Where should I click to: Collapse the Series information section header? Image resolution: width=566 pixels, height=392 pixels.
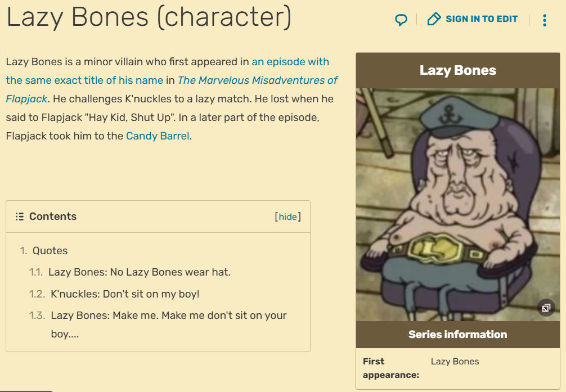(x=458, y=335)
